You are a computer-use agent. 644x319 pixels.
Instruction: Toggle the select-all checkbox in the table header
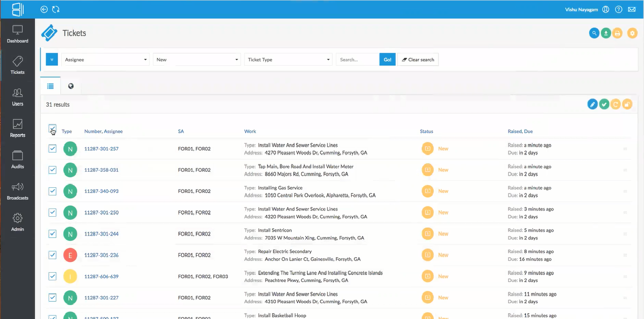(53, 128)
